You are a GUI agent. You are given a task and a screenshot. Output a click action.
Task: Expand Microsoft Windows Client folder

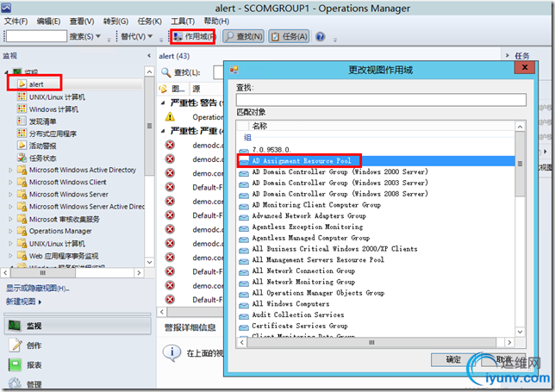point(10,182)
